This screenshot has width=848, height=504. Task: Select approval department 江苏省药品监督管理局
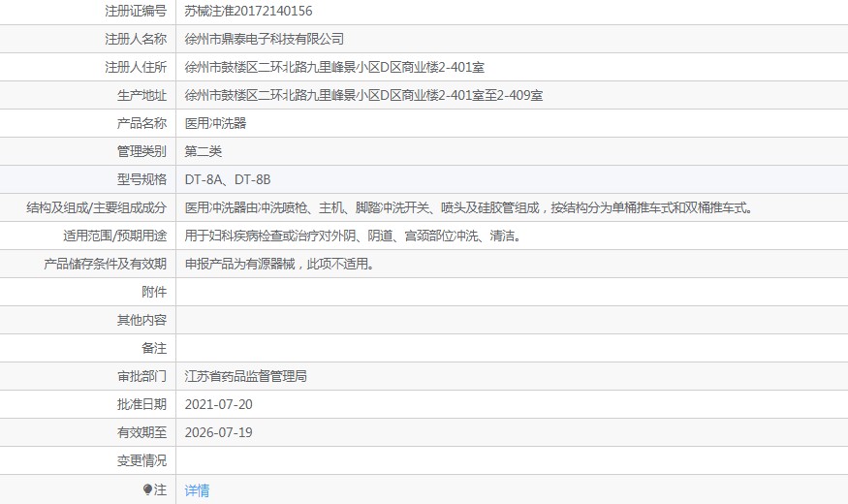pyautogui.click(x=245, y=376)
